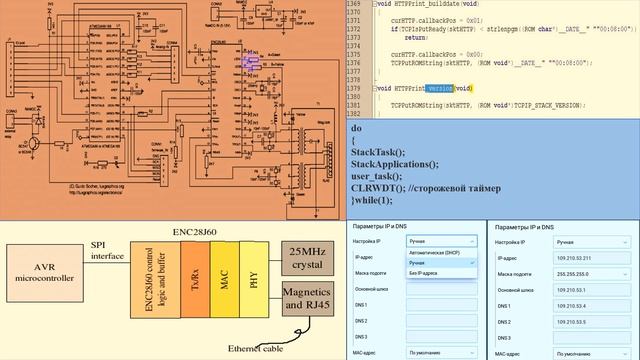Screen dimensions: 640x360
Task: Click gateway field showing 109.210.53.1
Action: coord(592,290)
